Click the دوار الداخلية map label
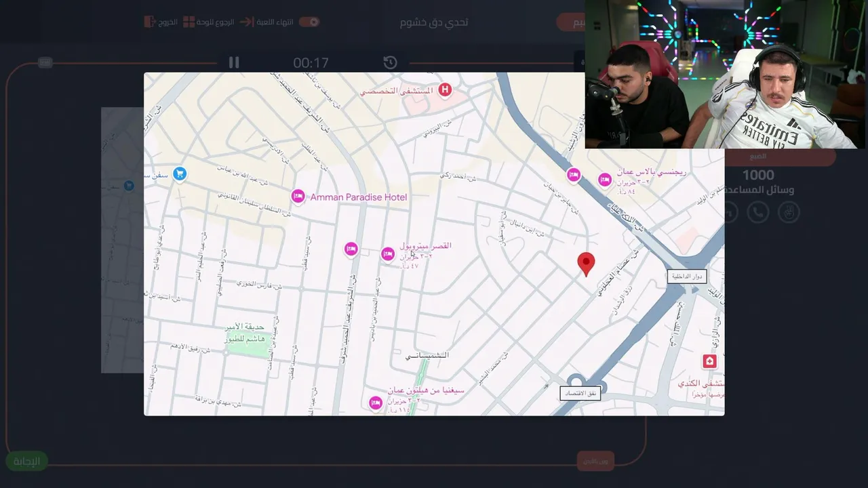868x488 pixels. pos(687,276)
